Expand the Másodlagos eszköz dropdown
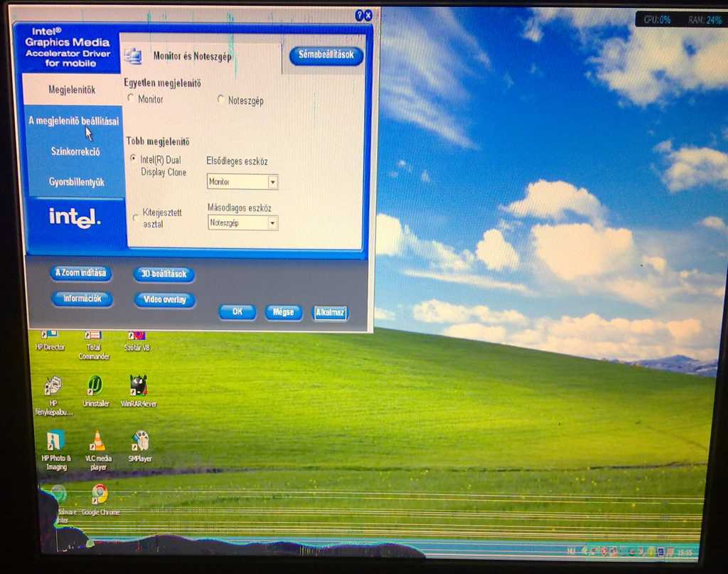The image size is (728, 574). tap(273, 223)
